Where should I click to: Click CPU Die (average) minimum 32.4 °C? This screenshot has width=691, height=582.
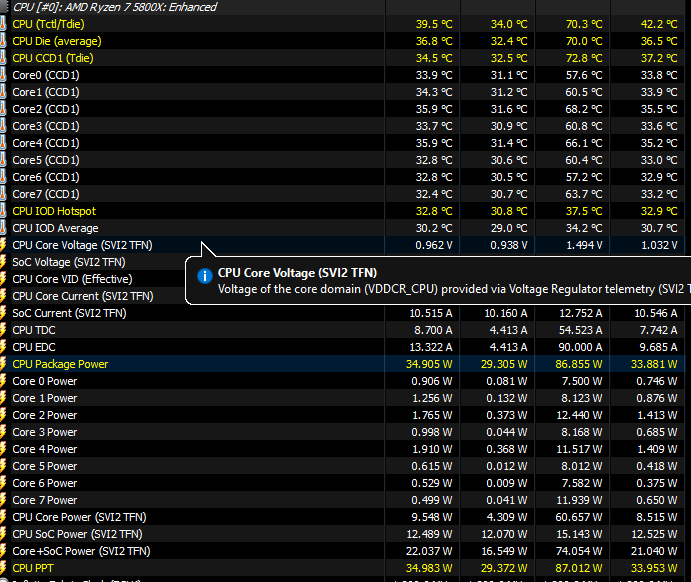pos(509,41)
